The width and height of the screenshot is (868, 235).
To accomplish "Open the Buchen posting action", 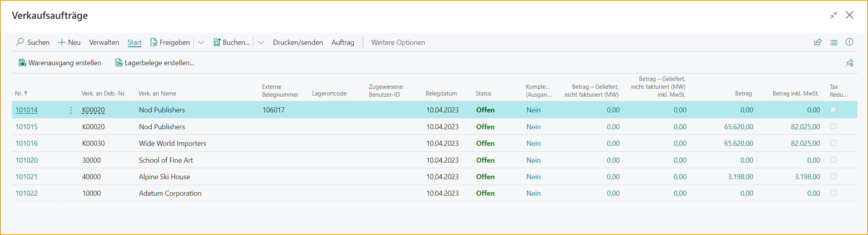I will (x=231, y=42).
